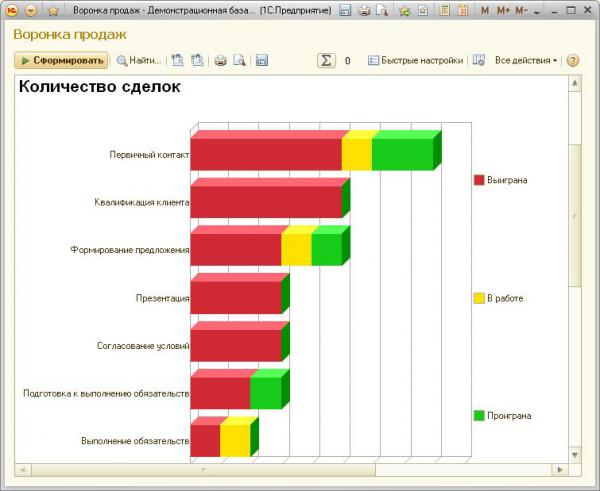Open 1C main menu dropdown arrow at top-left
This screenshot has height=491, width=600.
pyautogui.click(x=31, y=11)
